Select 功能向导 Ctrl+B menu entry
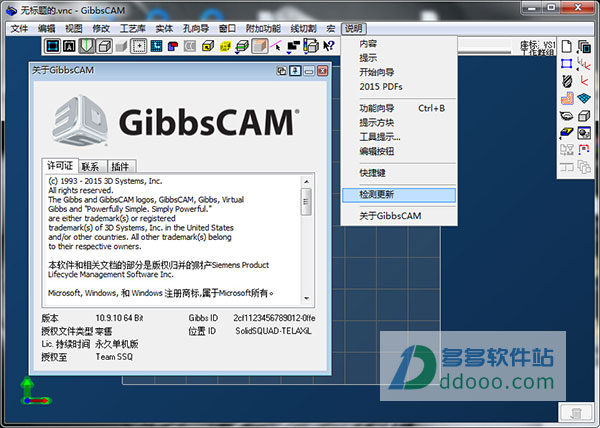 399,108
